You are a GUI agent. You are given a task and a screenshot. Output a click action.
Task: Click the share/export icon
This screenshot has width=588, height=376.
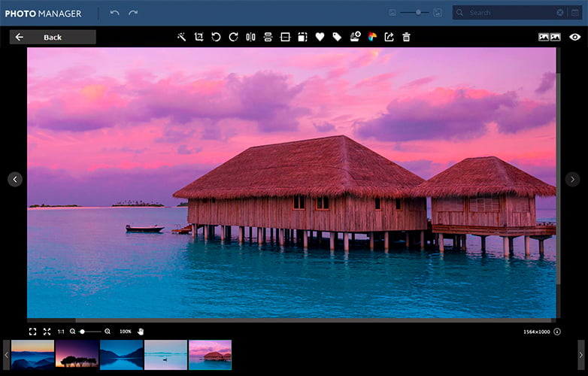point(389,37)
